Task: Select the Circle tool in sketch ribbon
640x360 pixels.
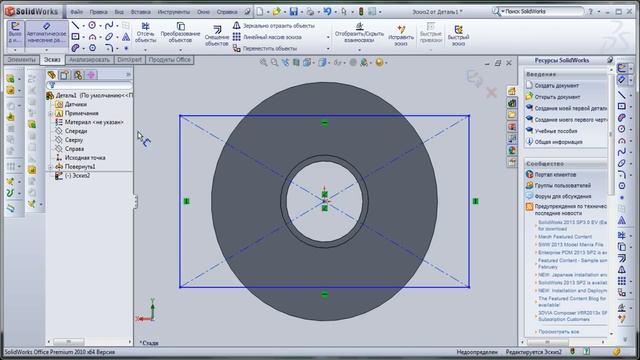Action: tap(93, 26)
